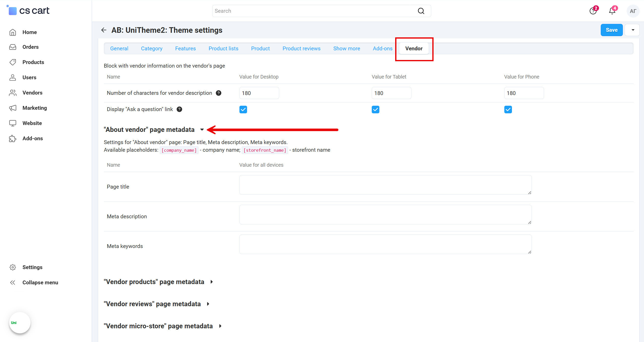The width and height of the screenshot is (644, 342).
Task: Open the Products menu link
Action: click(x=33, y=62)
